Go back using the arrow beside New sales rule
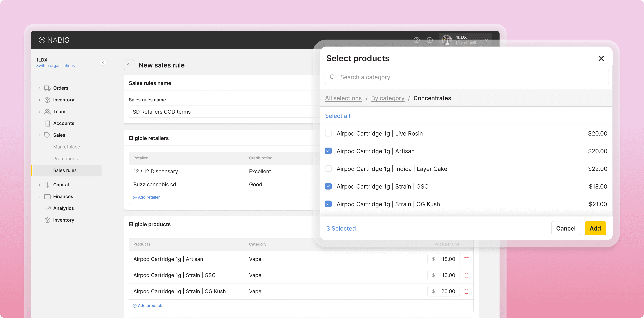This screenshot has width=644, height=318. [x=129, y=65]
